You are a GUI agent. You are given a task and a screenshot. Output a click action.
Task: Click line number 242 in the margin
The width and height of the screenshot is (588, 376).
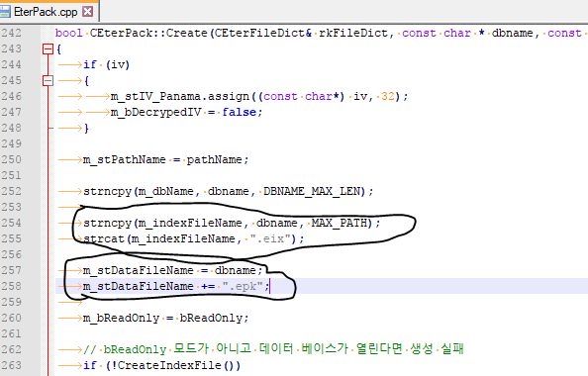pos(11,33)
